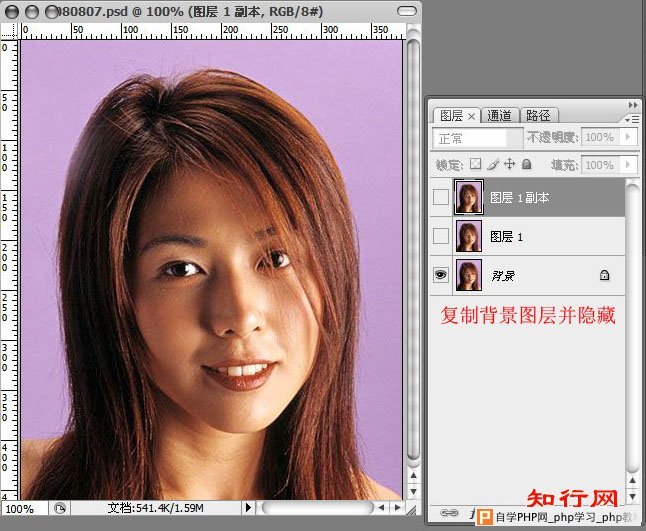Click the 文档:541.4K/1.59M status text
The width and height of the screenshot is (646, 531).
click(x=156, y=508)
